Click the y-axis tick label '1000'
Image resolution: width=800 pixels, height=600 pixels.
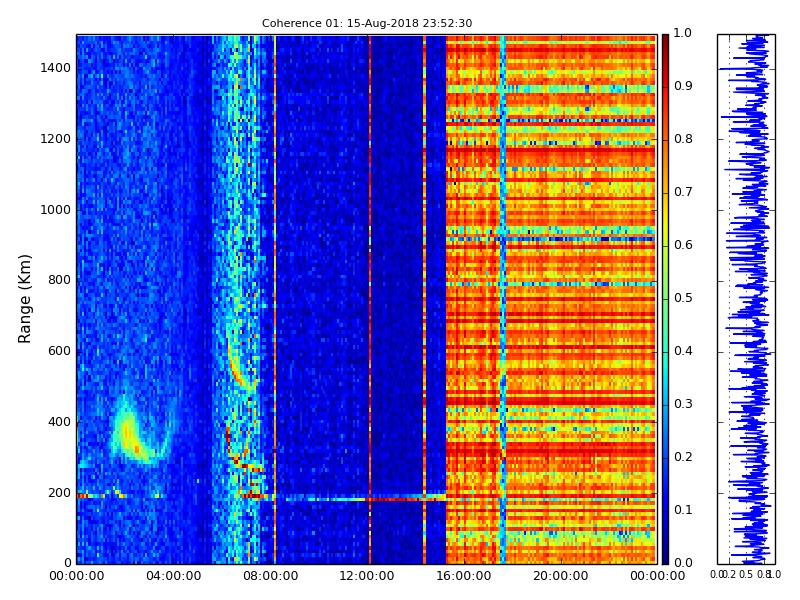click(55, 210)
